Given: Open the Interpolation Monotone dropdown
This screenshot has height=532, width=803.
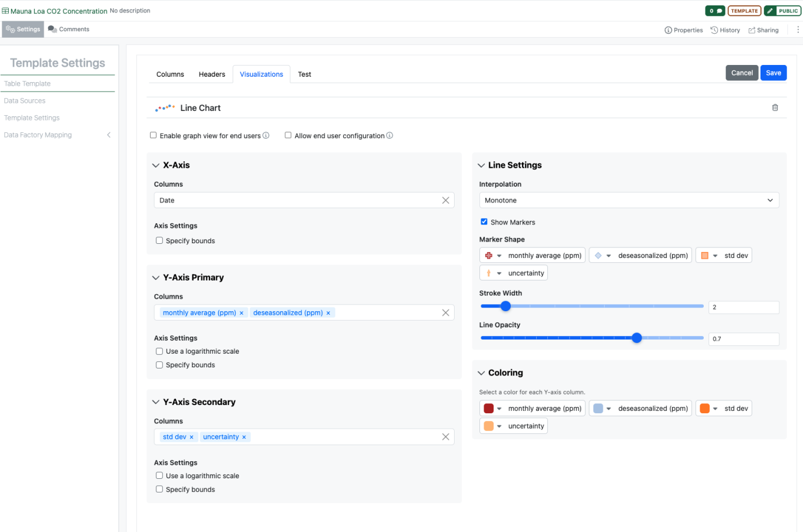Looking at the screenshot, I should [x=629, y=200].
